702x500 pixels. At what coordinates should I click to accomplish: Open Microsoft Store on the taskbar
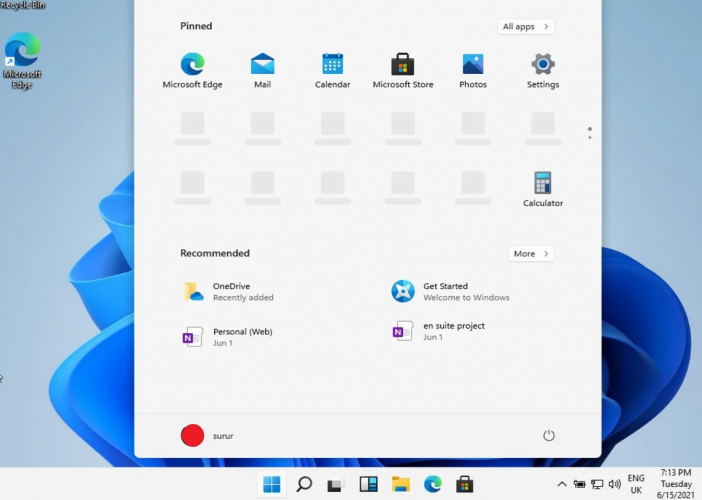pyautogui.click(x=465, y=484)
